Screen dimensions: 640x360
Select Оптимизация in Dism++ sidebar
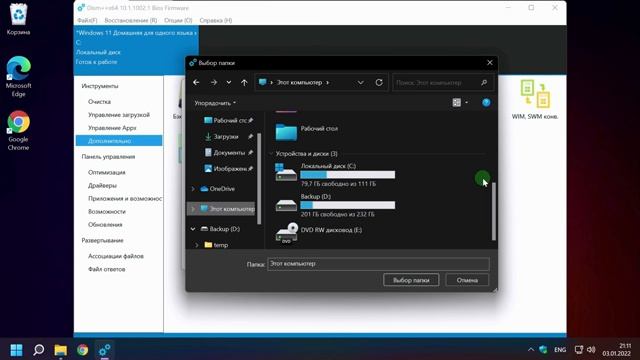[107, 172]
